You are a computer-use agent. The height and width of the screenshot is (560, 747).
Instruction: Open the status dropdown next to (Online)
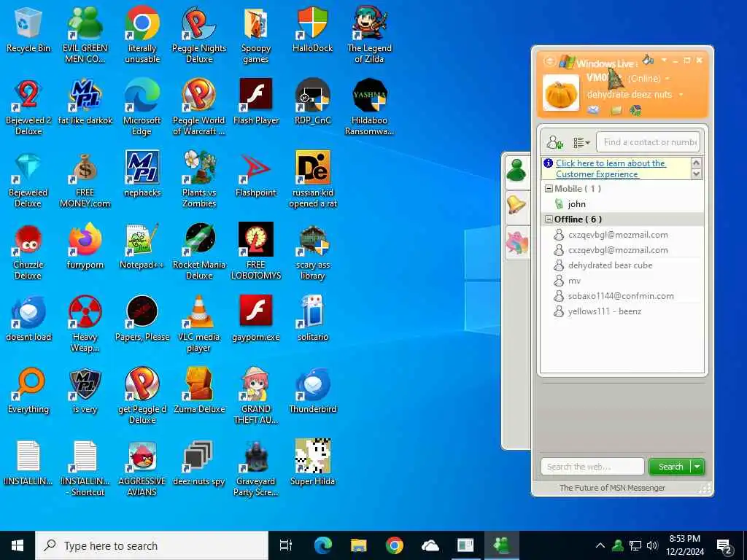pos(667,79)
